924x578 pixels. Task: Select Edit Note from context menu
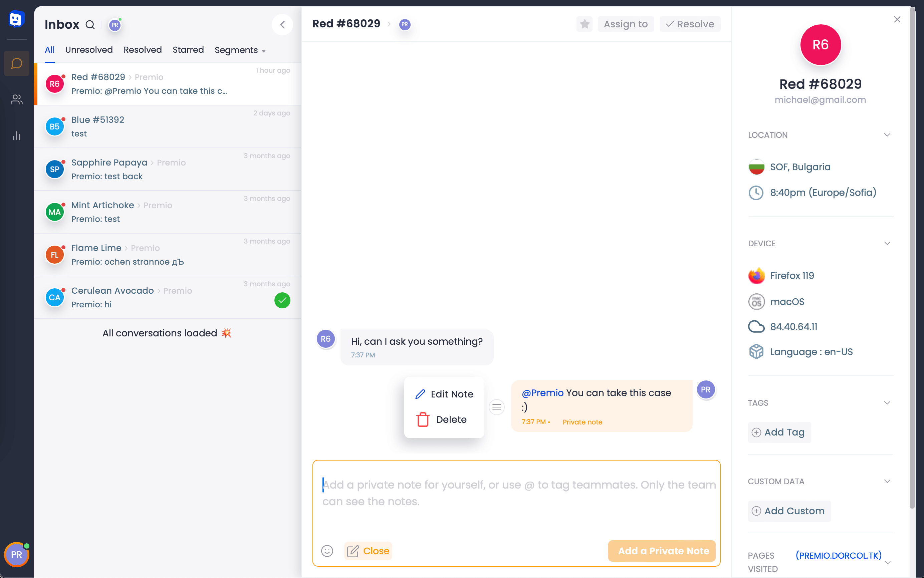[x=444, y=394]
